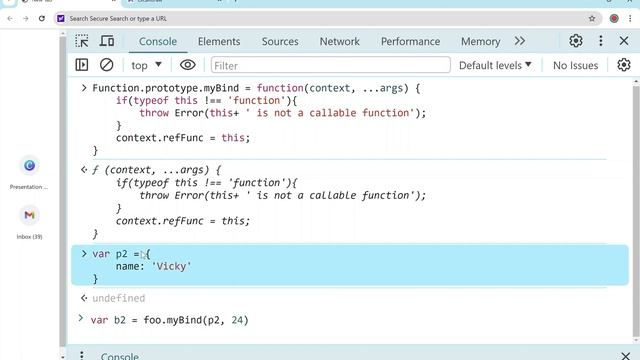Open the Performance tab

(410, 42)
